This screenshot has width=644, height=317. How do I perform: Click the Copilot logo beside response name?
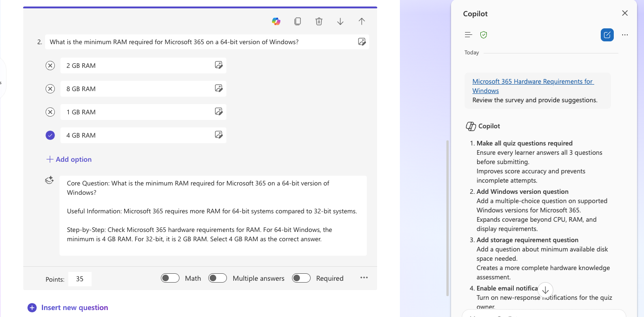pos(471,126)
